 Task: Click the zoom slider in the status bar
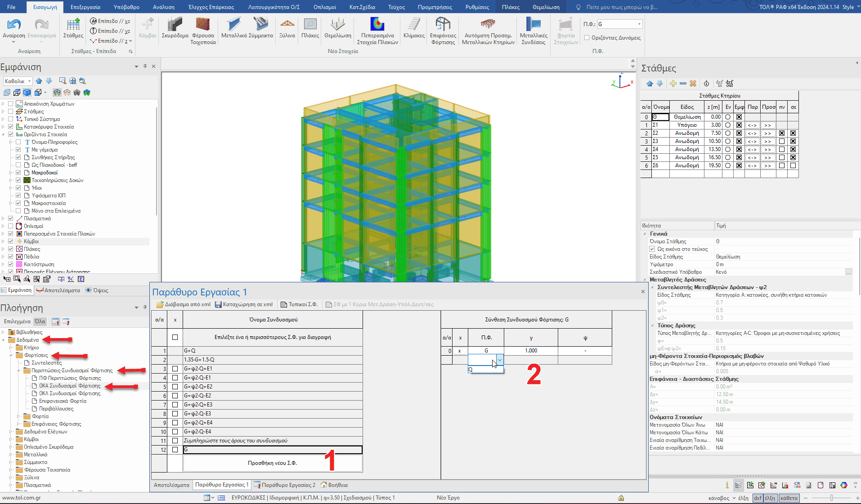pyautogui.click(x=831, y=498)
